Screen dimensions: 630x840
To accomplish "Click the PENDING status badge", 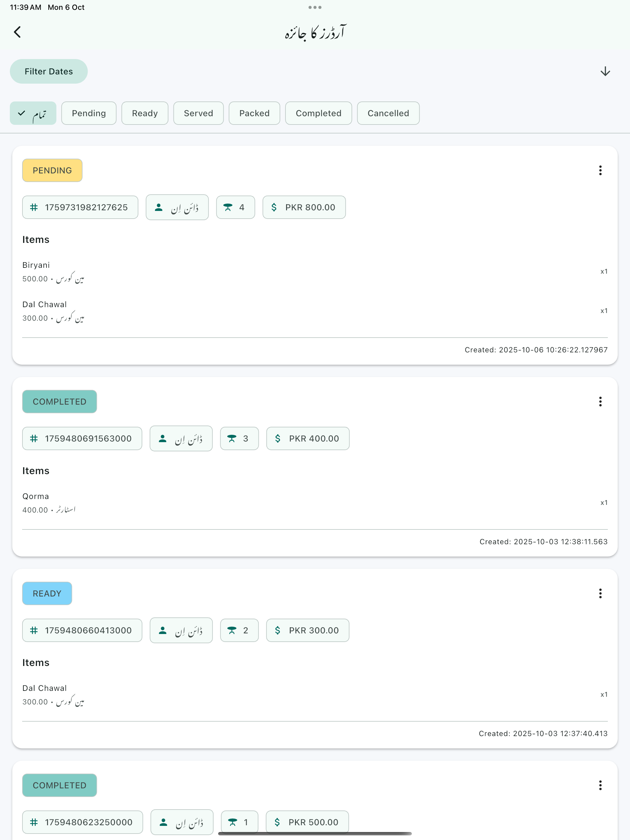I will click(x=52, y=170).
